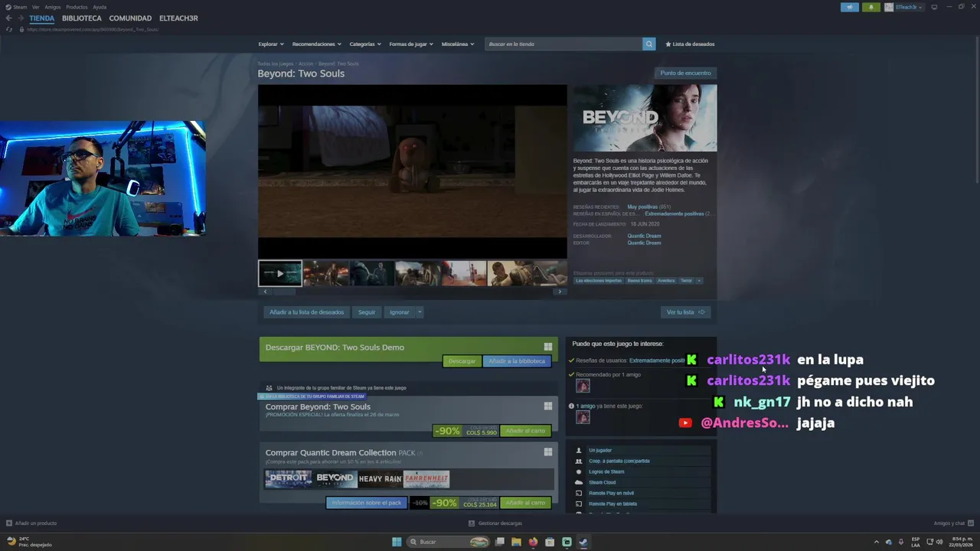This screenshot has width=980, height=551.
Task: Click Windows icon on Comprar Beyond box
Action: pyautogui.click(x=548, y=406)
